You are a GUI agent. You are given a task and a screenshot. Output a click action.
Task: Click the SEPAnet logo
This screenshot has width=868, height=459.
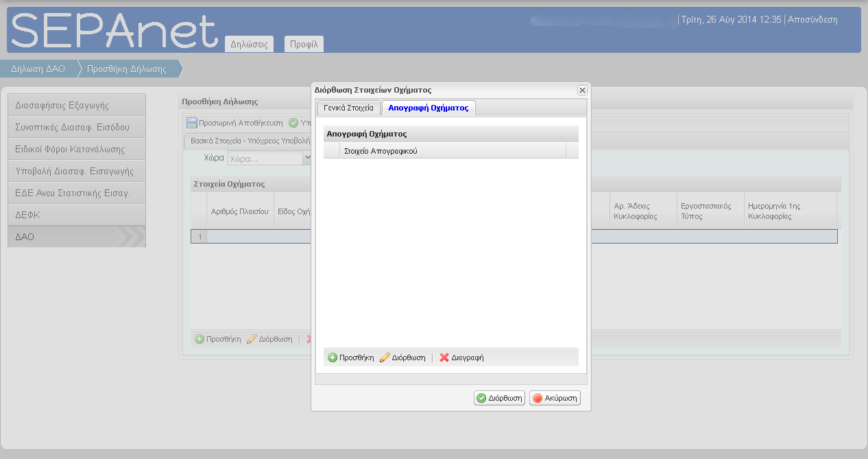[x=114, y=31]
